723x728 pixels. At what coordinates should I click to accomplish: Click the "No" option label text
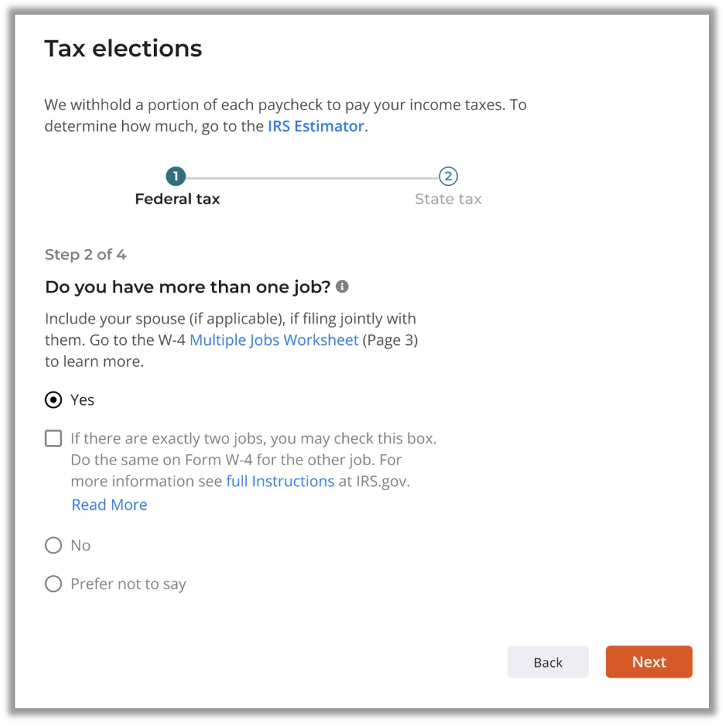pyautogui.click(x=81, y=546)
